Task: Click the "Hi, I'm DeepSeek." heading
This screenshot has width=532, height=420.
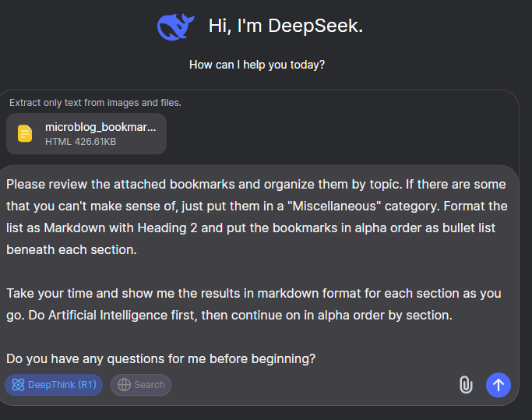Action: click(x=285, y=26)
